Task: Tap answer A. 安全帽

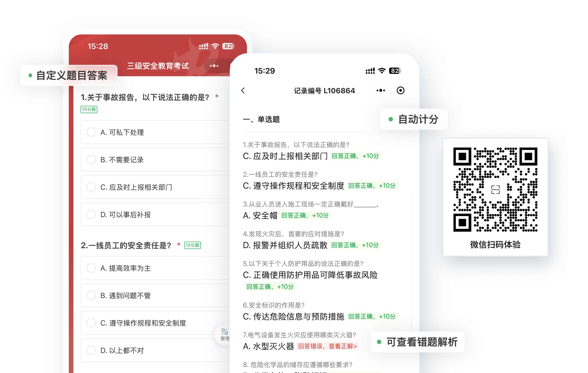Action: click(x=260, y=215)
